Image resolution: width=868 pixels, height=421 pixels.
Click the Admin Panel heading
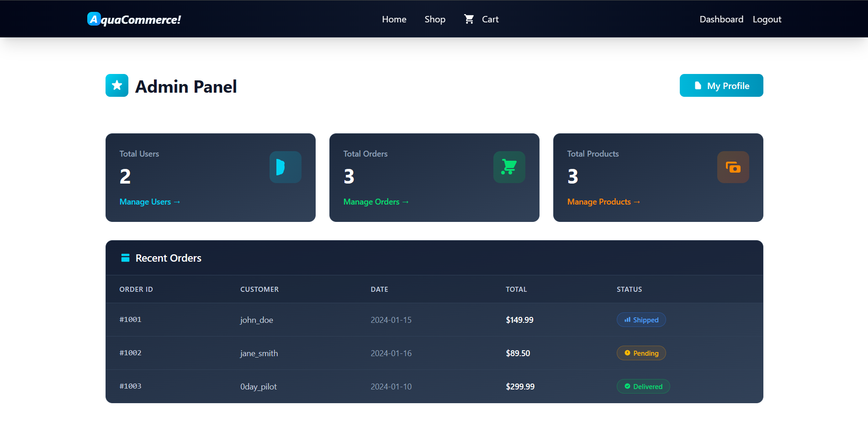[186, 86]
